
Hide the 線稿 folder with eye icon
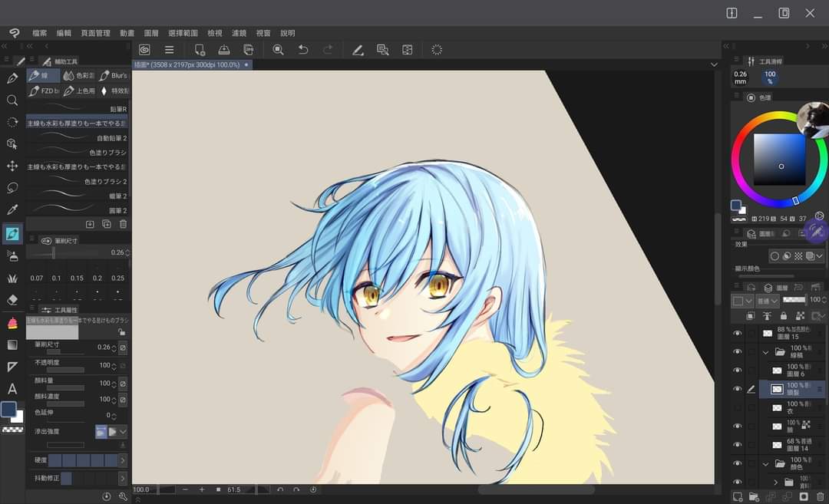(x=737, y=352)
